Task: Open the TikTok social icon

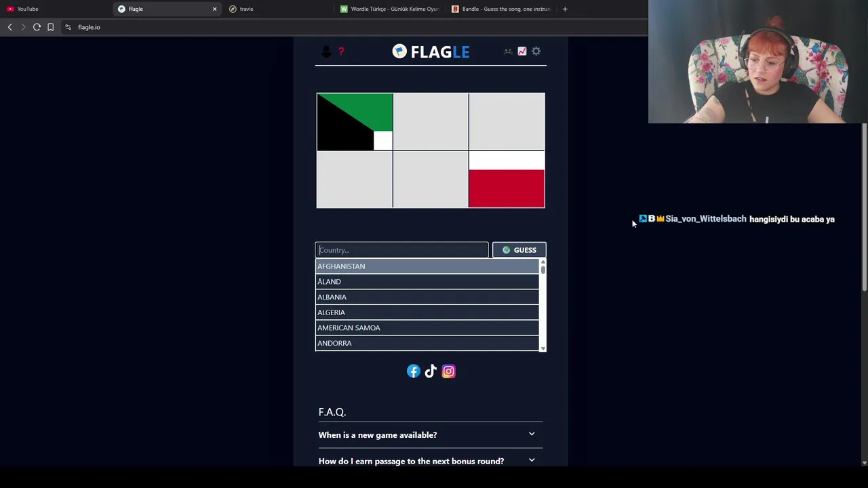Action: point(431,371)
